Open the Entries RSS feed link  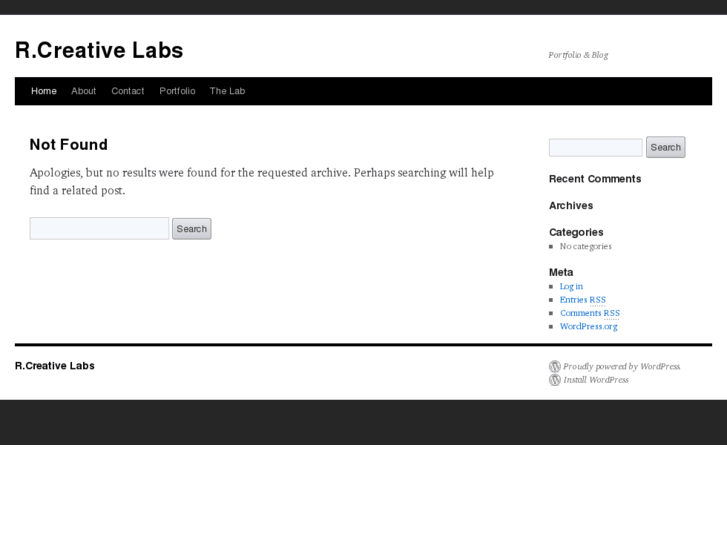click(x=582, y=300)
